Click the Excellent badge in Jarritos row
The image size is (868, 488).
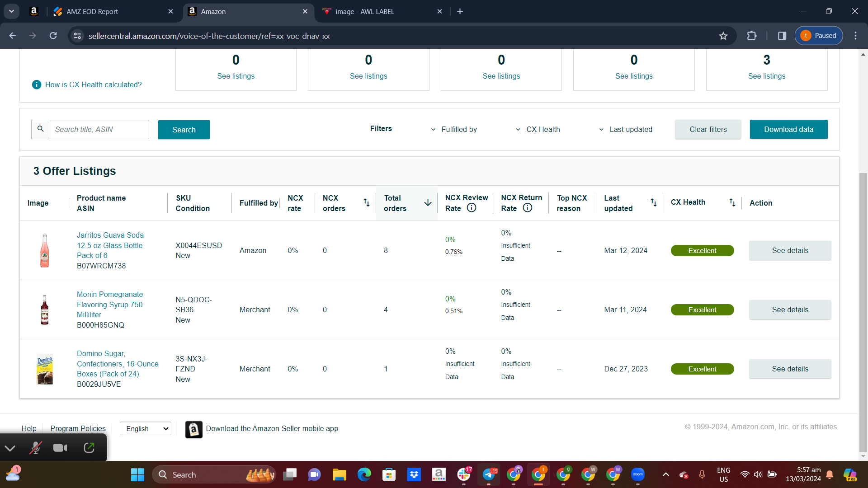[x=702, y=250]
